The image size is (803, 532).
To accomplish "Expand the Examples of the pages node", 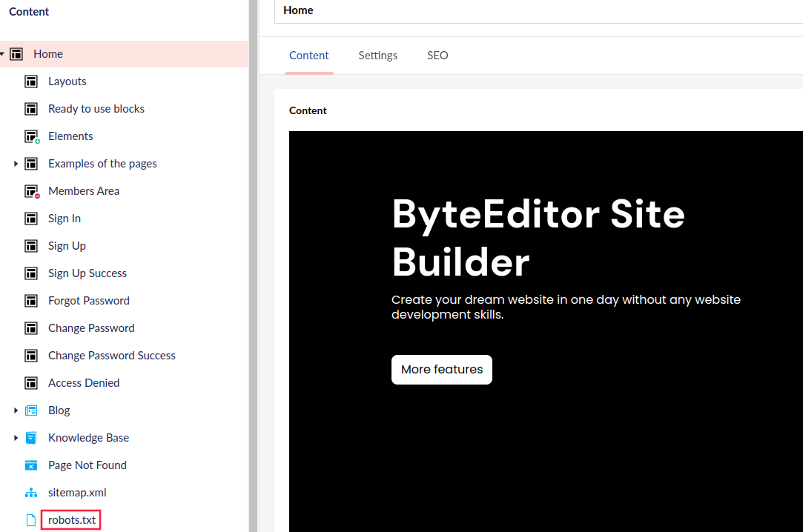I will tap(16, 164).
